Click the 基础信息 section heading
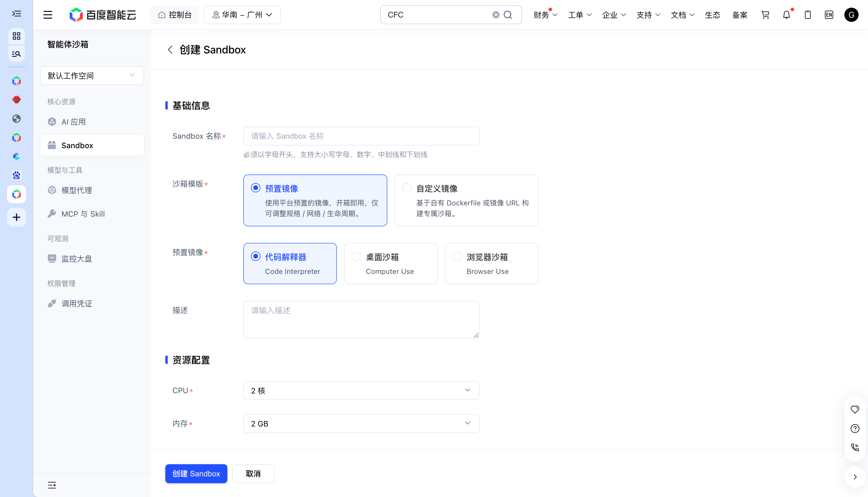Image resolution: width=868 pixels, height=497 pixels. [191, 105]
